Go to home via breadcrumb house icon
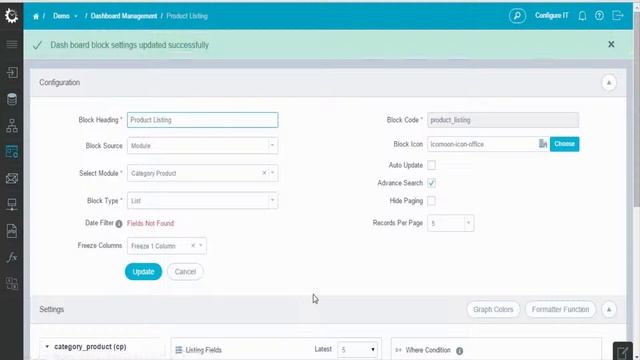Image resolution: width=640 pixels, height=360 pixels. click(36, 16)
